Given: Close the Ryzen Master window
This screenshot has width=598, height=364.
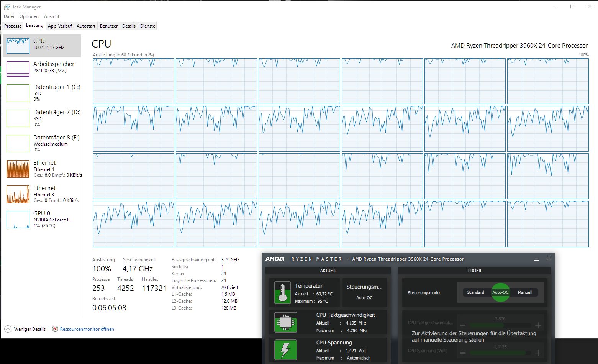Looking at the screenshot, I should tap(549, 259).
